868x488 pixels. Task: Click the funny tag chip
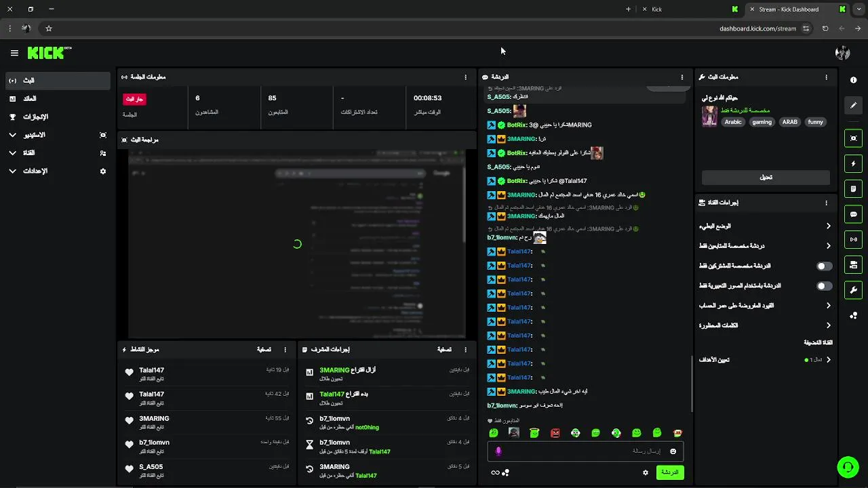coord(815,122)
